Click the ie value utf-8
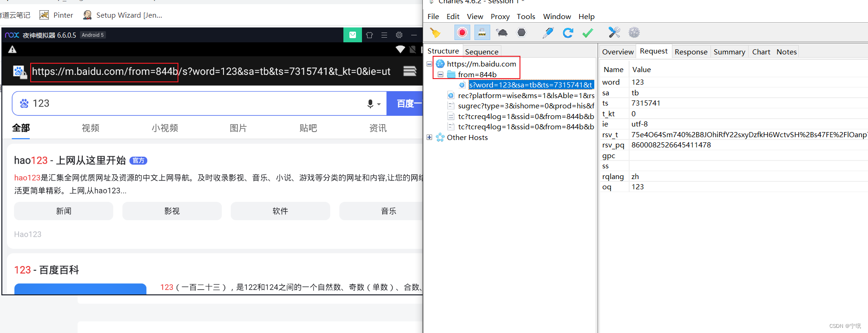Viewport: 868px width, 333px height. (639, 124)
